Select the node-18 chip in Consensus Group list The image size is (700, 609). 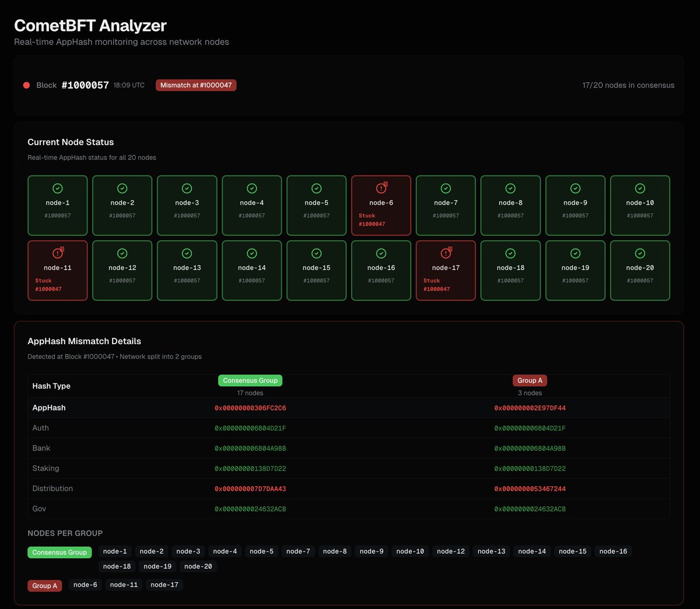pos(117,566)
